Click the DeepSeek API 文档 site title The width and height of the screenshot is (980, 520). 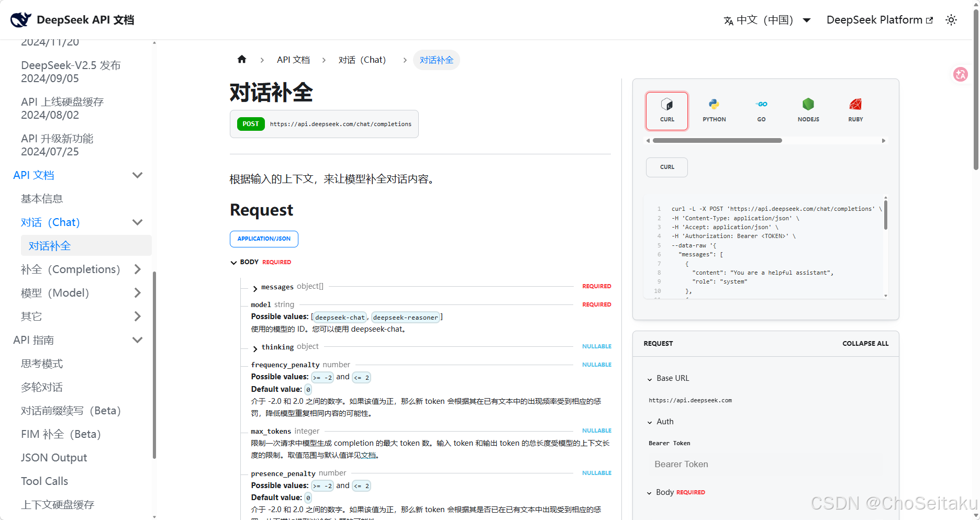(85, 20)
